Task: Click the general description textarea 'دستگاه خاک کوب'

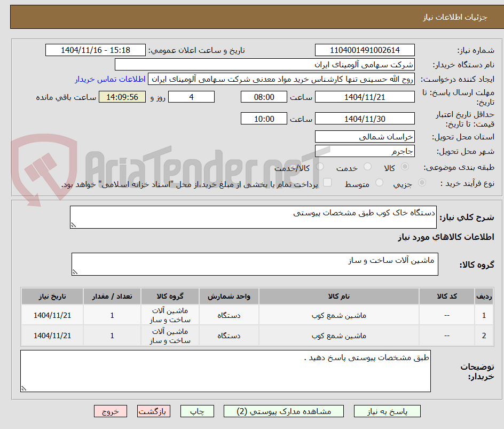Action: [253, 217]
